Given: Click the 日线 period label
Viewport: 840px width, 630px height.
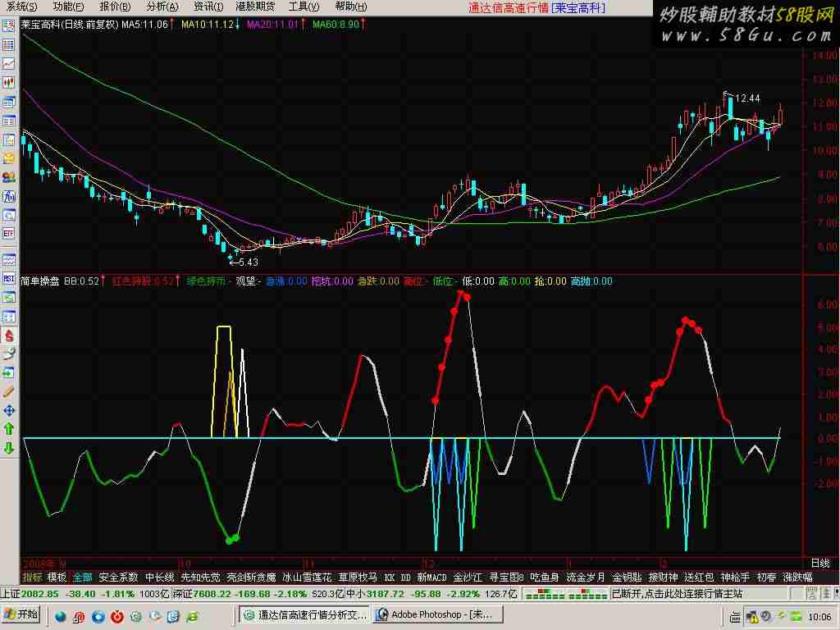Looking at the screenshot, I should (x=820, y=563).
